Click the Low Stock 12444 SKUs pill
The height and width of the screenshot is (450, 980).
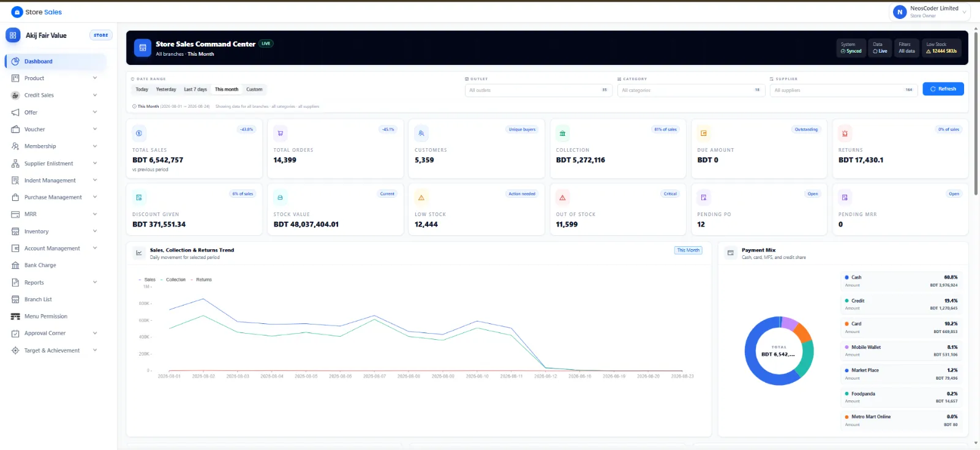click(941, 48)
